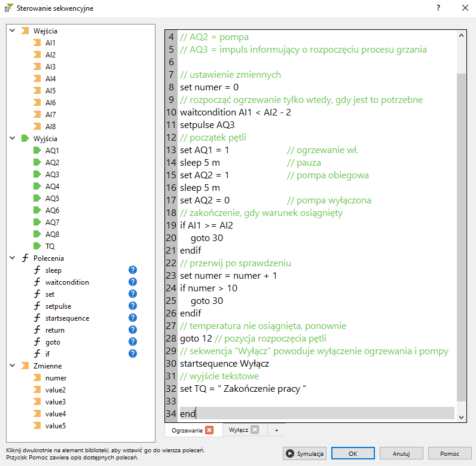Collapse the Wejścia tree group

click(12, 31)
